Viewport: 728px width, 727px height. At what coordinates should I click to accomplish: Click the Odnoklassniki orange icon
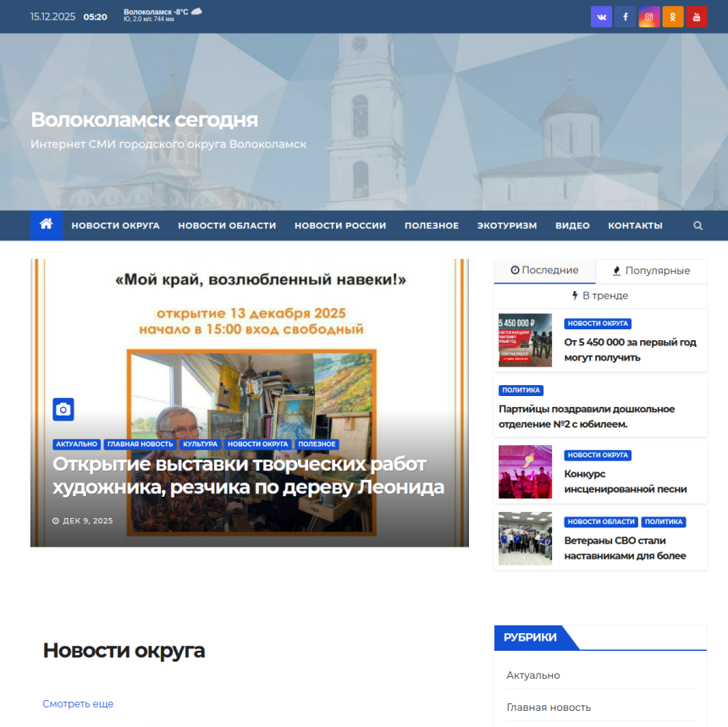[673, 17]
